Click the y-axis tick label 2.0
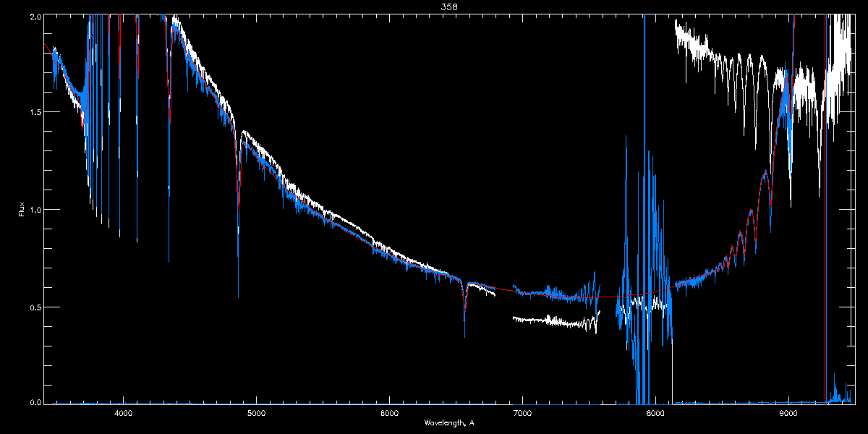 point(34,15)
